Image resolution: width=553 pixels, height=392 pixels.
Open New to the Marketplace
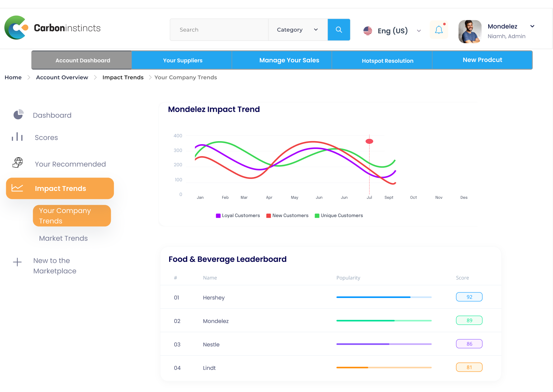(55, 266)
